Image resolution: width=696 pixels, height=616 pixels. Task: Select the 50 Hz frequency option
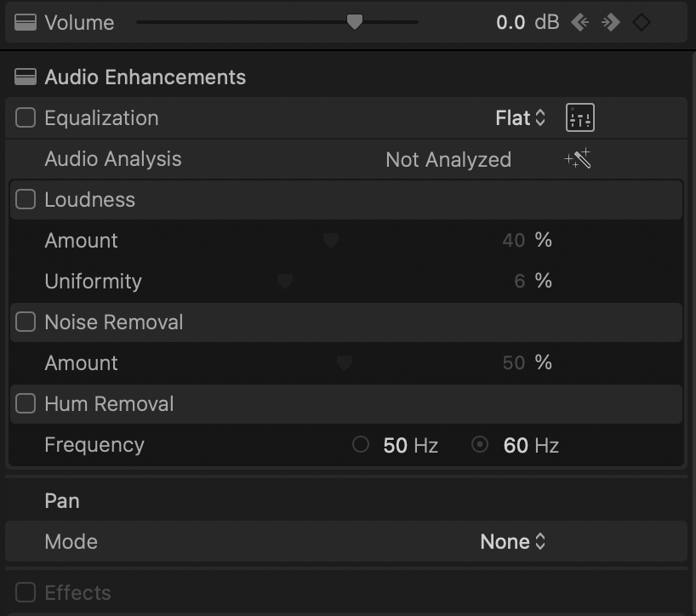(x=360, y=445)
